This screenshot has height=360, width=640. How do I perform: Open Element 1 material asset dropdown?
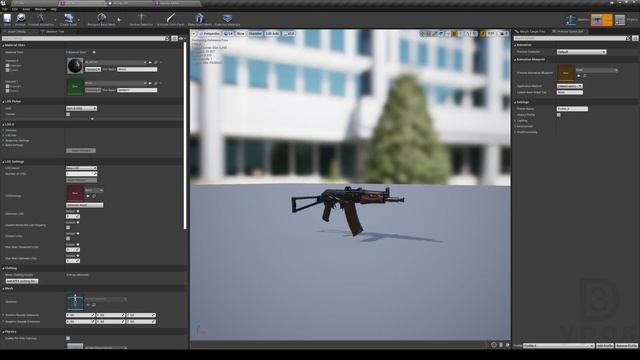pyautogui.click(x=116, y=83)
